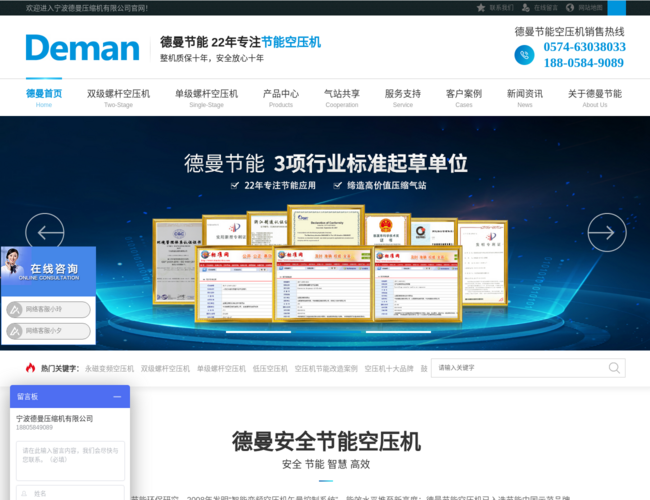Click the 在线咨询 online consultation header
This screenshot has height=500, width=650.
(49, 272)
